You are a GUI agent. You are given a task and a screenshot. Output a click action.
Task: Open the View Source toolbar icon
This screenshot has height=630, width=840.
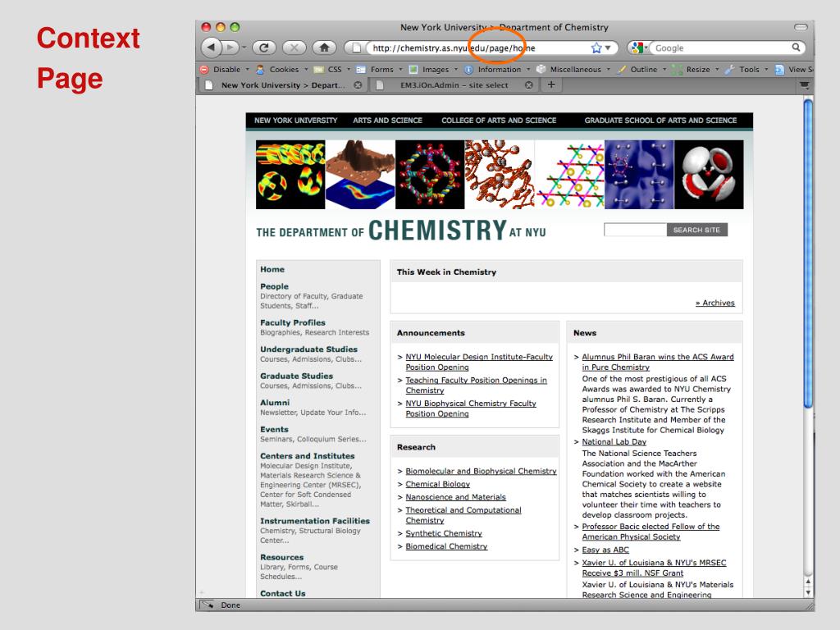pyautogui.click(x=779, y=70)
